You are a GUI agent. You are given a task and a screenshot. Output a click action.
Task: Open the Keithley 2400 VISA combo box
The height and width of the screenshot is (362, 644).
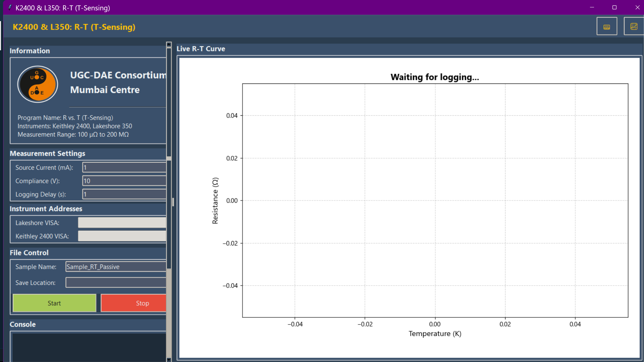point(122,236)
